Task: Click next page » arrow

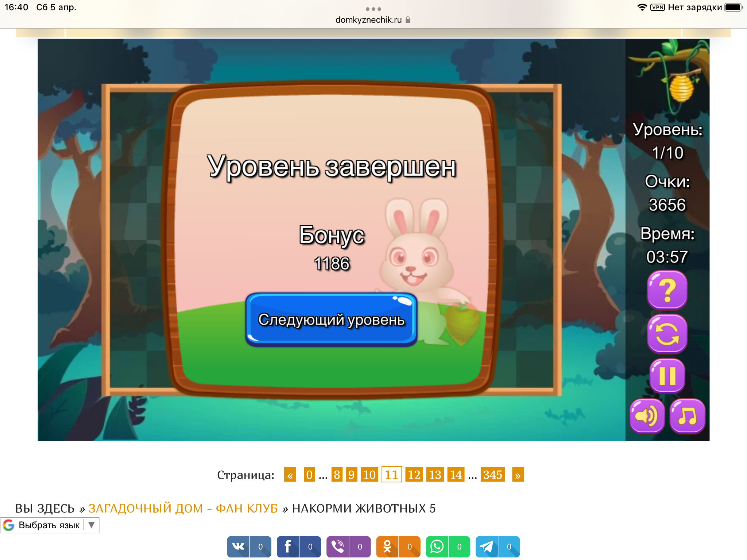Action: pos(518,475)
